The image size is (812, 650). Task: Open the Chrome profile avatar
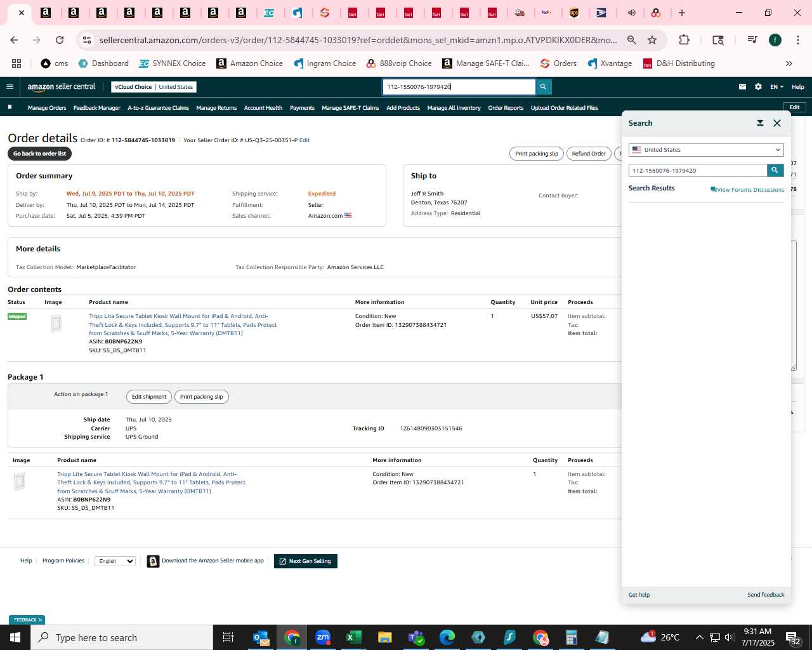(x=775, y=40)
